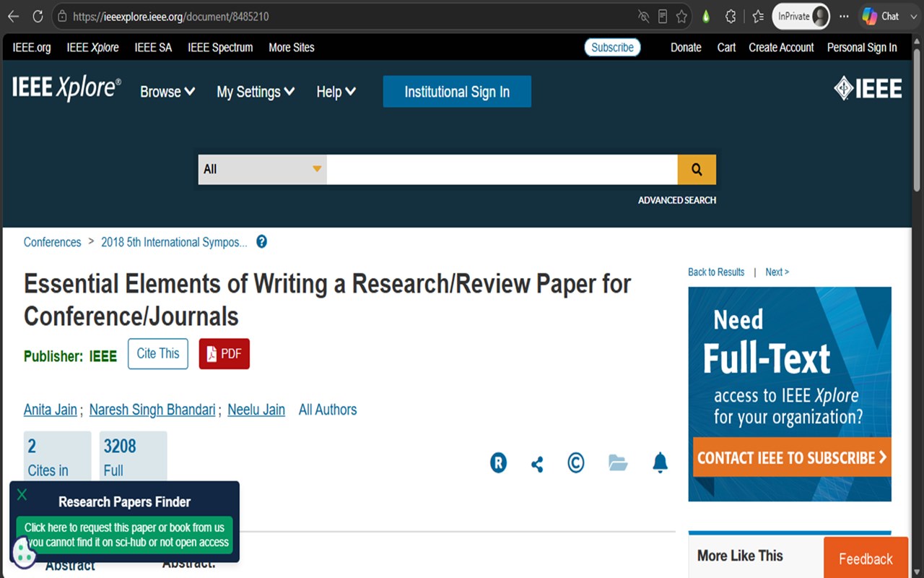Click the copyright icon
This screenshot has width=924, height=578.
(x=575, y=462)
